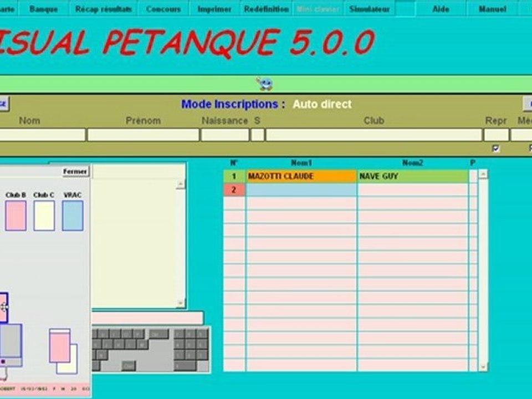Open the Imprimer menu
This screenshot has height=399, width=532.
pyautogui.click(x=214, y=9)
